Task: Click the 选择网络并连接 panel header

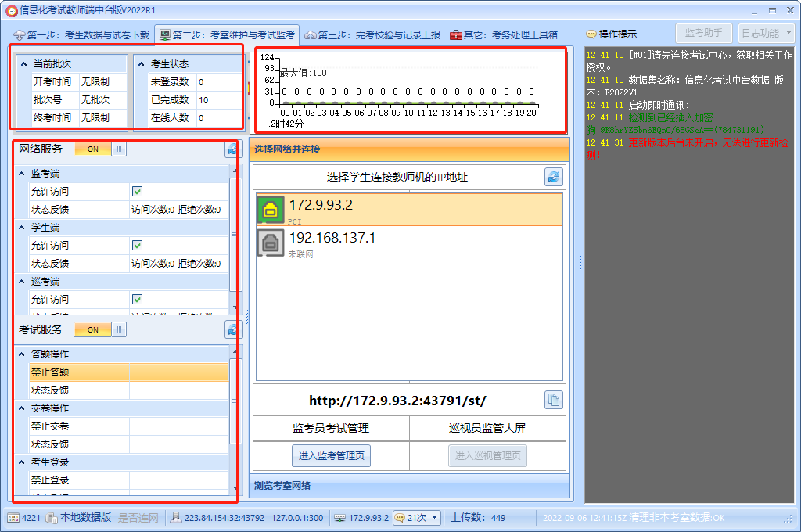Action: pyautogui.click(x=409, y=149)
